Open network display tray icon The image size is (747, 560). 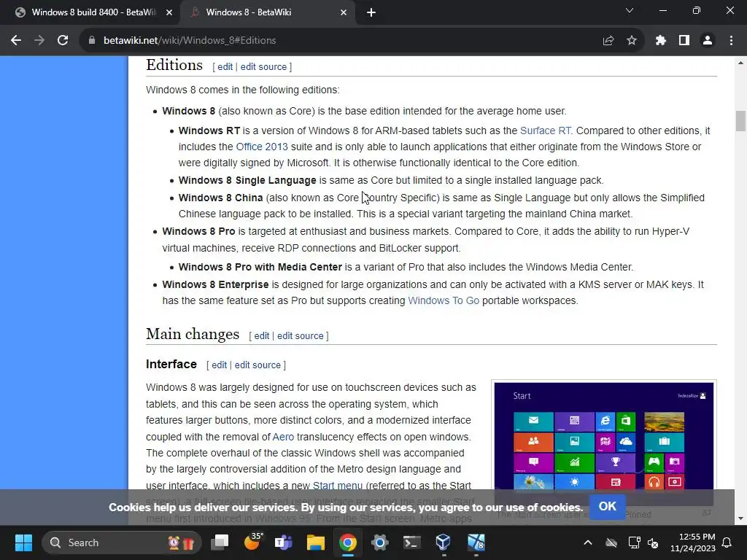(x=634, y=542)
